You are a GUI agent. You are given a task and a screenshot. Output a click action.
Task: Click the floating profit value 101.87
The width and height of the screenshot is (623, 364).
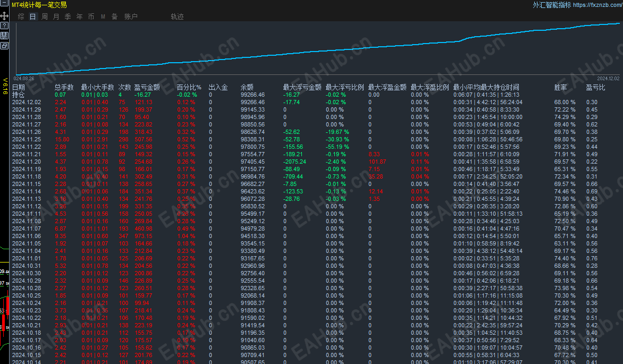coord(377,162)
